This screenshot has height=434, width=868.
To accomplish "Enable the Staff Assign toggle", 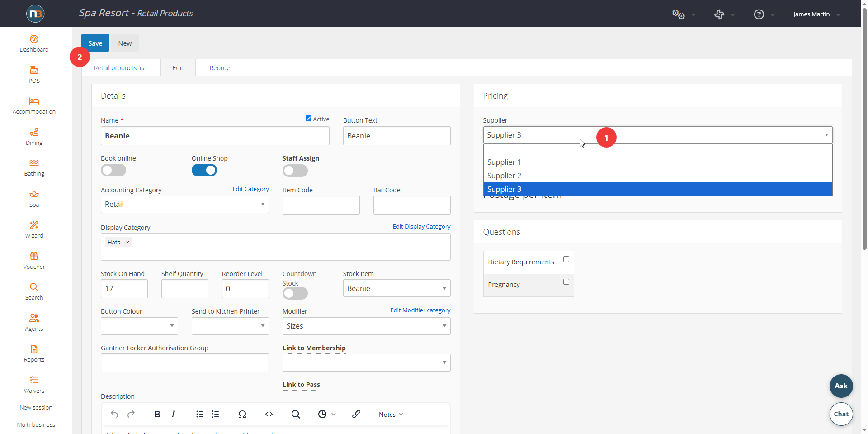I will (295, 171).
